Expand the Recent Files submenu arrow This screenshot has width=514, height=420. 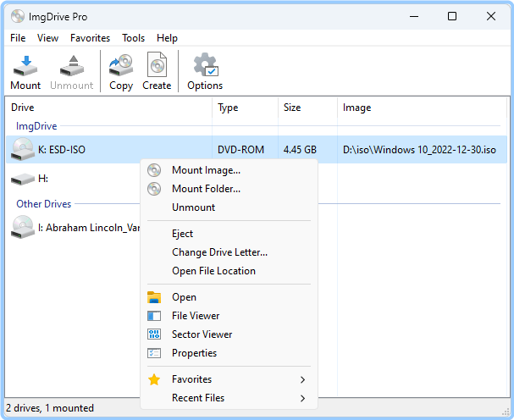pos(302,398)
